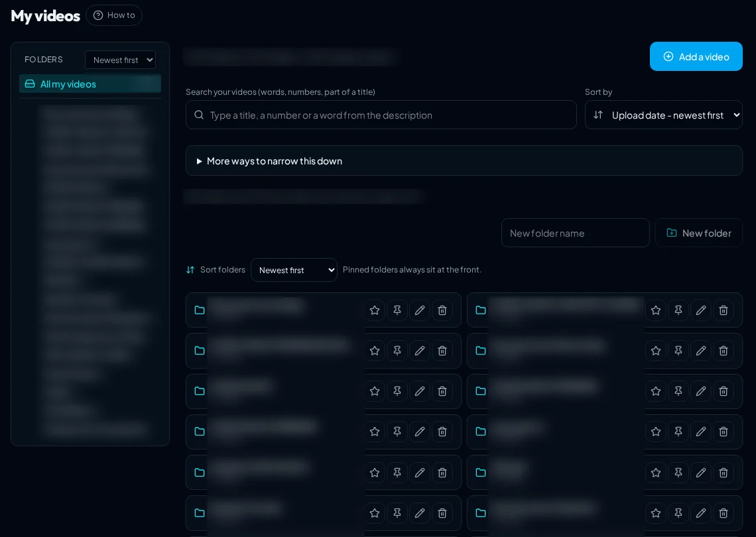This screenshot has width=756, height=537.
Task: Delete the second folder in right column
Action: (724, 351)
